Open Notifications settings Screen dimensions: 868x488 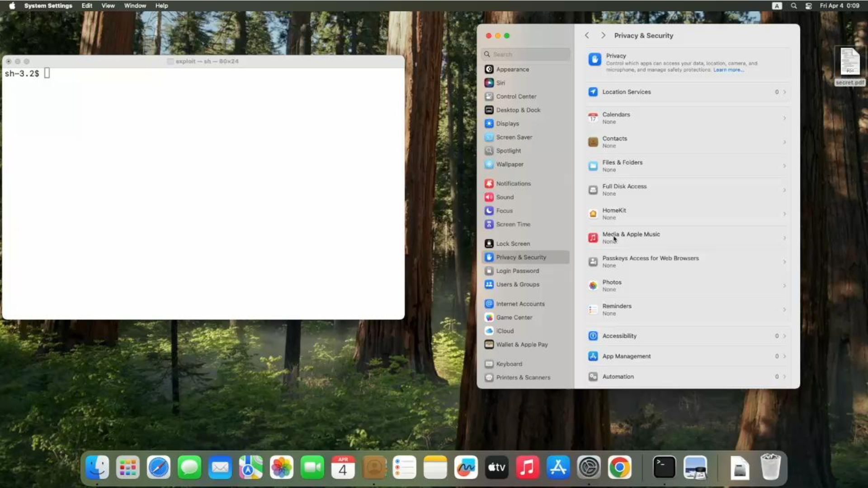pos(526,183)
